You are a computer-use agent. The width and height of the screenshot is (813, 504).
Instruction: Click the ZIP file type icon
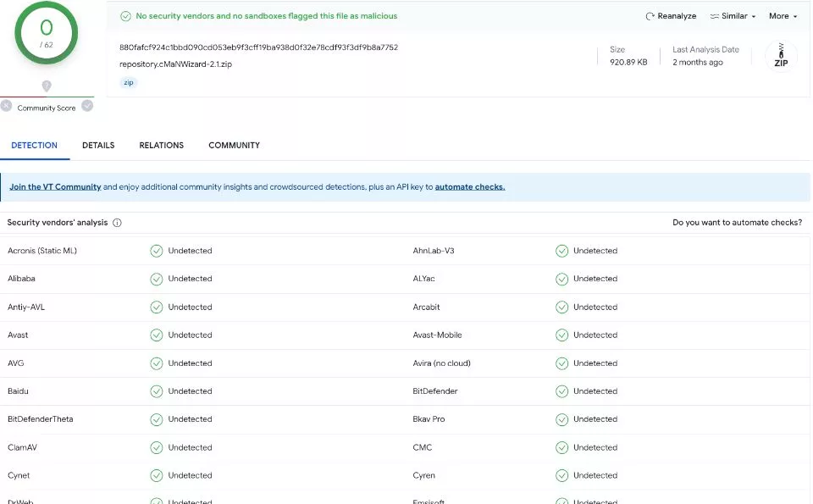tap(781, 56)
